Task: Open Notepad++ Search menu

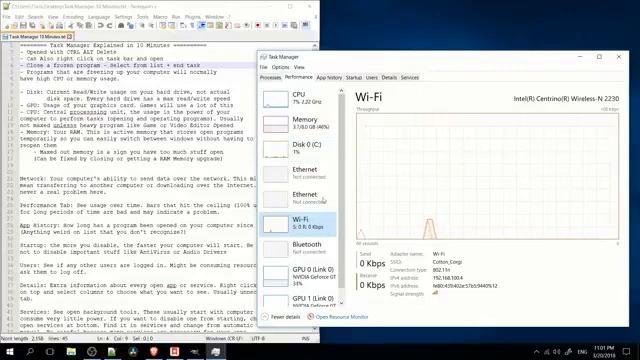Action: tap(36, 17)
